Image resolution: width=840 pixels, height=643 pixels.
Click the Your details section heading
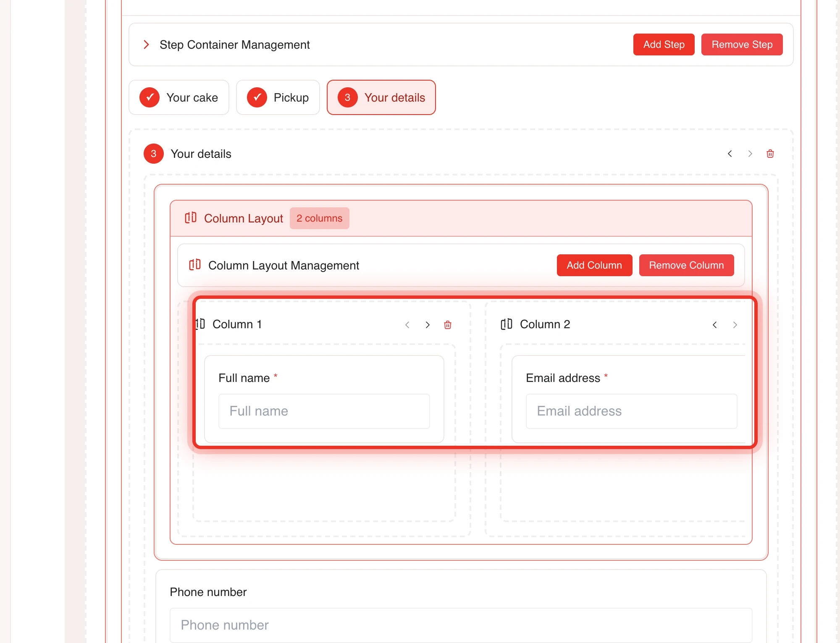click(x=201, y=154)
